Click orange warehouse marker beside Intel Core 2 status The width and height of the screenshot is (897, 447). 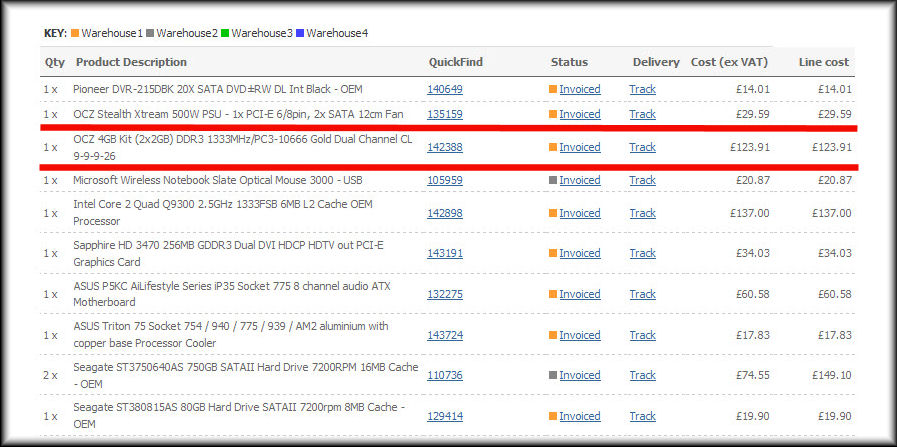click(553, 213)
